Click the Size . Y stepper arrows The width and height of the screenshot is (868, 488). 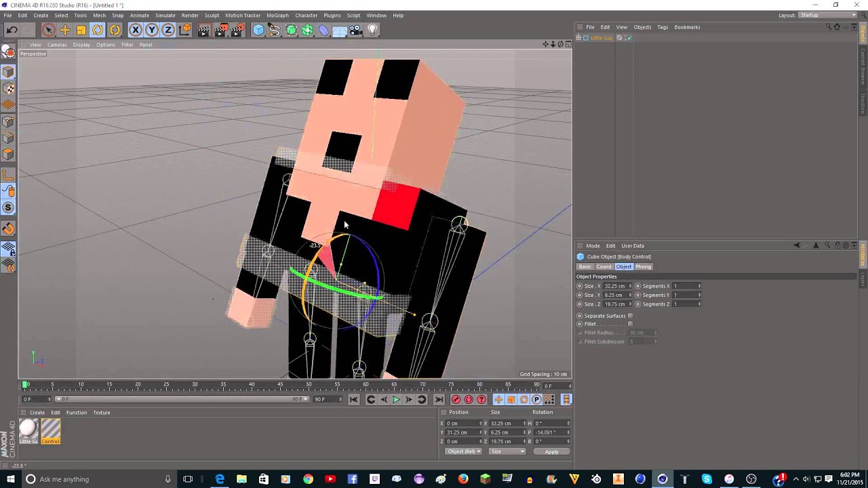tap(630, 295)
